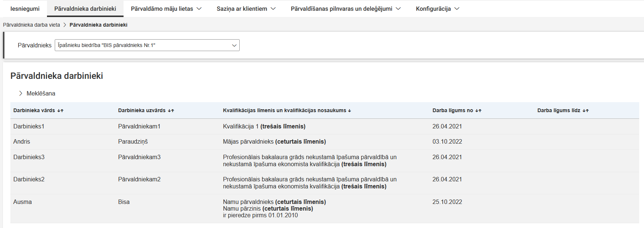Viewport: 644px width, 228px height.
Task: Click surname Paraudziņš
Action: pyautogui.click(x=133, y=141)
